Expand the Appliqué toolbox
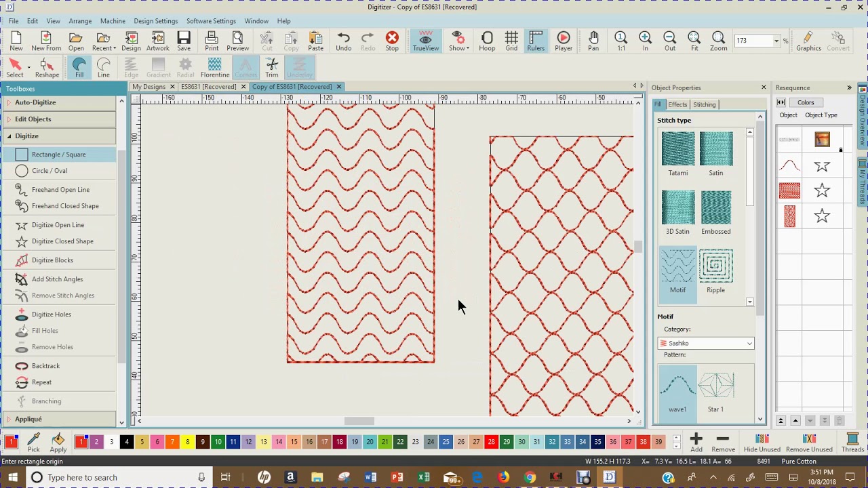This screenshot has width=868, height=488. pyautogui.click(x=59, y=420)
